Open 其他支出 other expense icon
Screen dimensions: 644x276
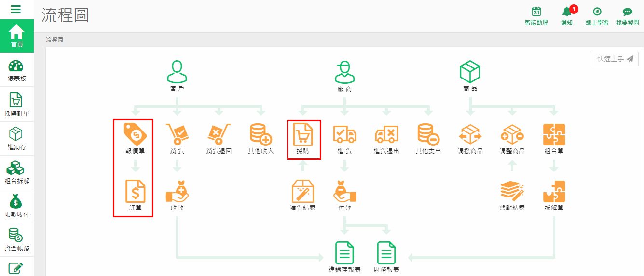(x=428, y=134)
